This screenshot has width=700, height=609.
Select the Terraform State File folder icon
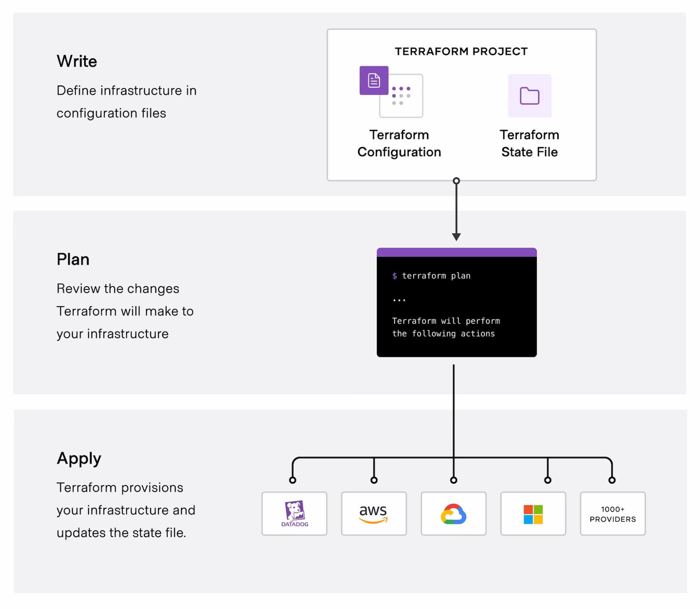(x=529, y=96)
